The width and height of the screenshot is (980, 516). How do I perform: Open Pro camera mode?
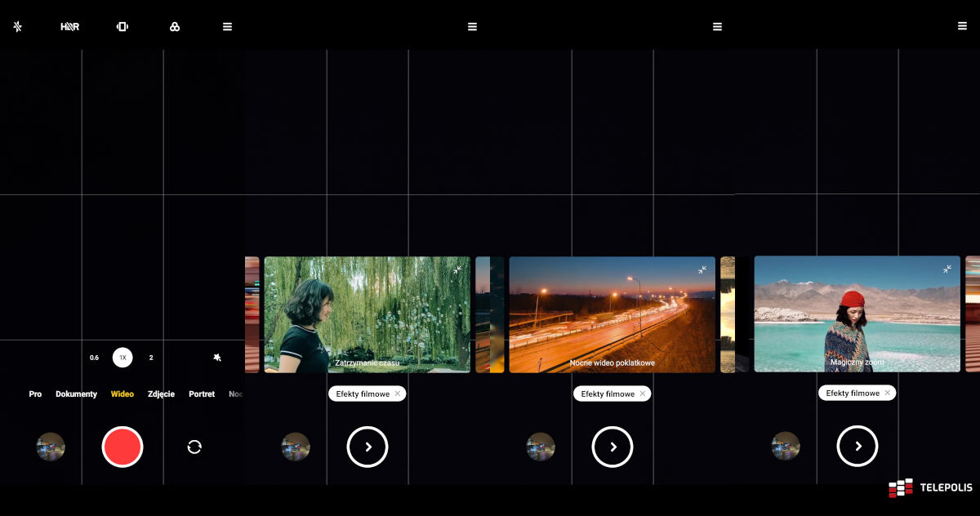click(35, 394)
